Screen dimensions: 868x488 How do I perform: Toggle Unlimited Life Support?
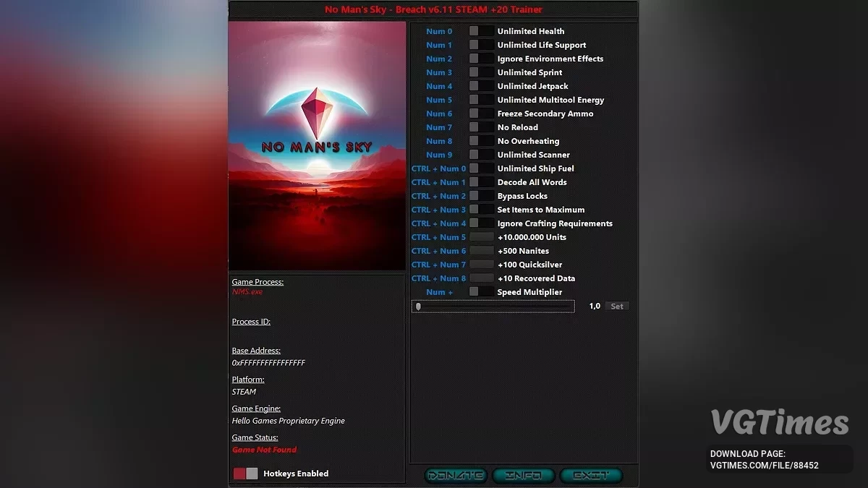point(481,44)
